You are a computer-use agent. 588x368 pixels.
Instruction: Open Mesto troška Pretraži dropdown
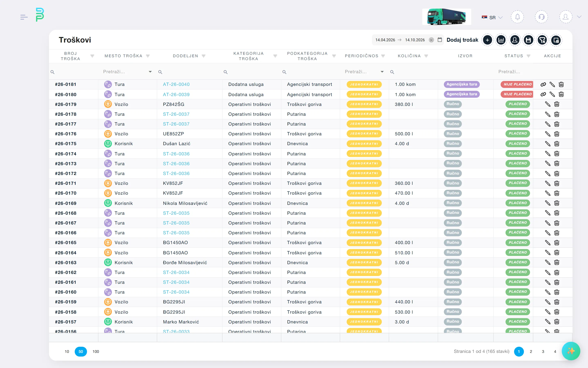tap(127, 72)
